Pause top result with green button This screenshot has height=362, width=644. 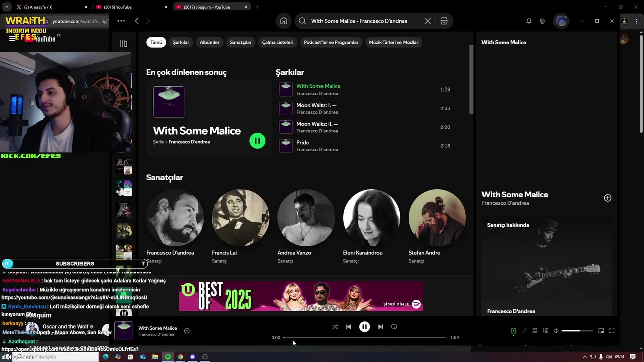click(257, 141)
